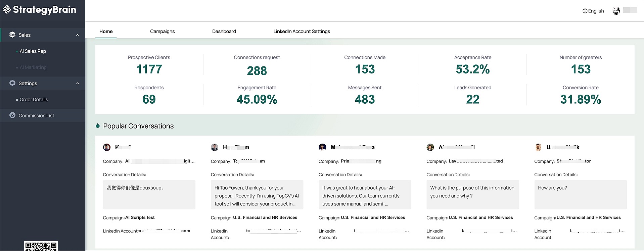Click the Commission List icon
Viewport: 644px width, 251px height.
(x=12, y=115)
